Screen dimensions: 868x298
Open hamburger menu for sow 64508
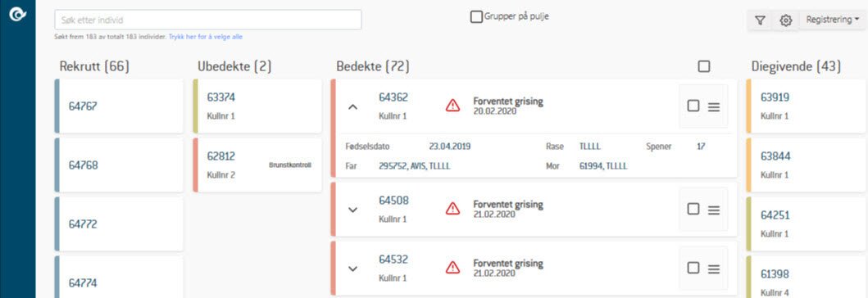pos(714,210)
